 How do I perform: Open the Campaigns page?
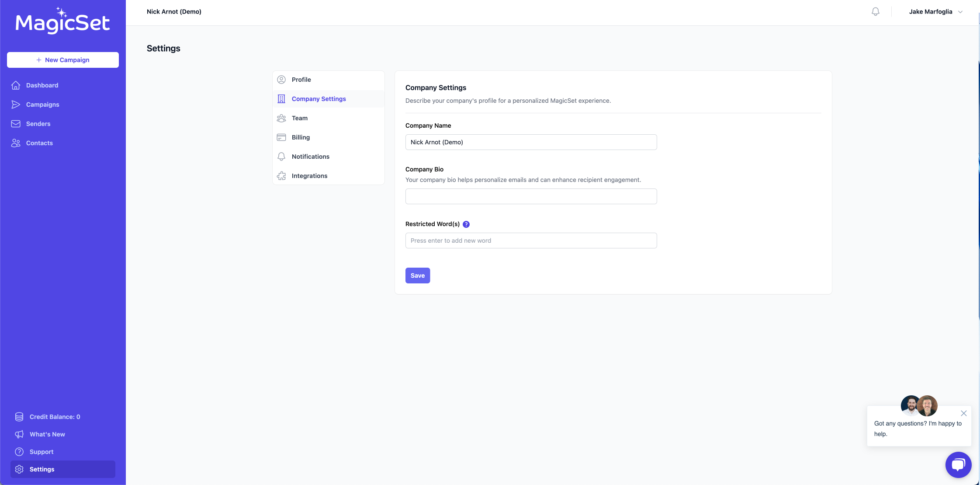(x=63, y=105)
